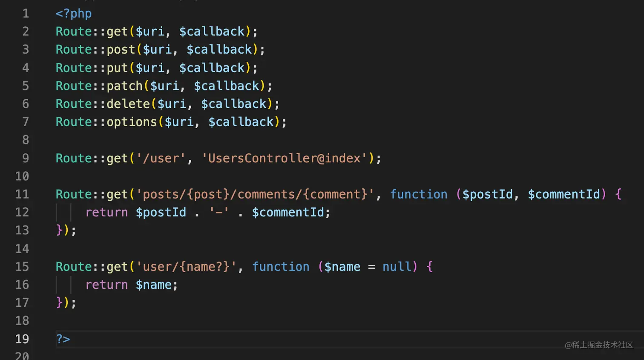Click the 'options' method name on line 7
The width and height of the screenshot is (644, 360).
132,122
